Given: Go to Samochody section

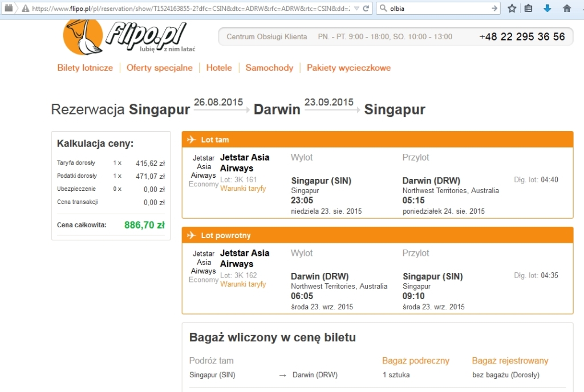Looking at the screenshot, I should click(x=269, y=68).
